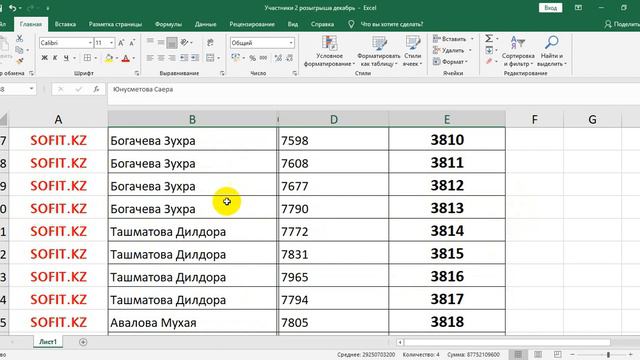Expand the Name Box dropdown arrow
Screen dimensions: 640x360
pos(31,89)
